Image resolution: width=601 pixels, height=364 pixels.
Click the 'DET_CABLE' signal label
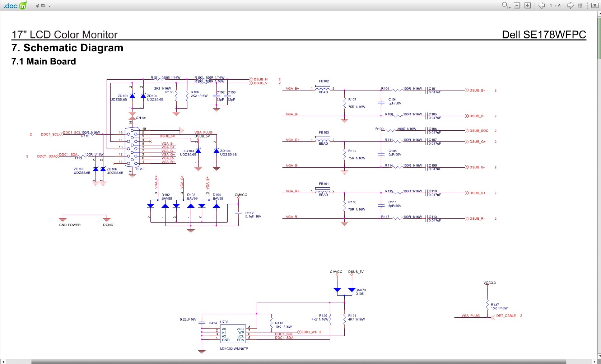click(506, 316)
